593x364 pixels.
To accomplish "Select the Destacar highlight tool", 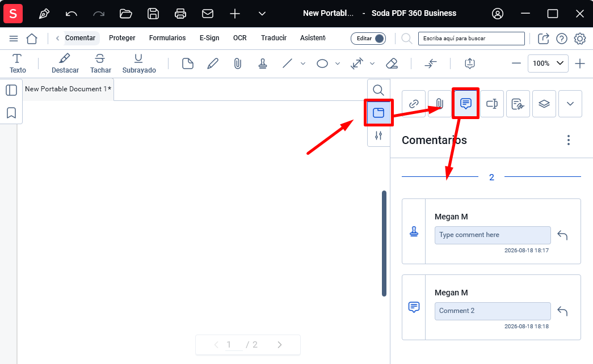I will click(65, 64).
